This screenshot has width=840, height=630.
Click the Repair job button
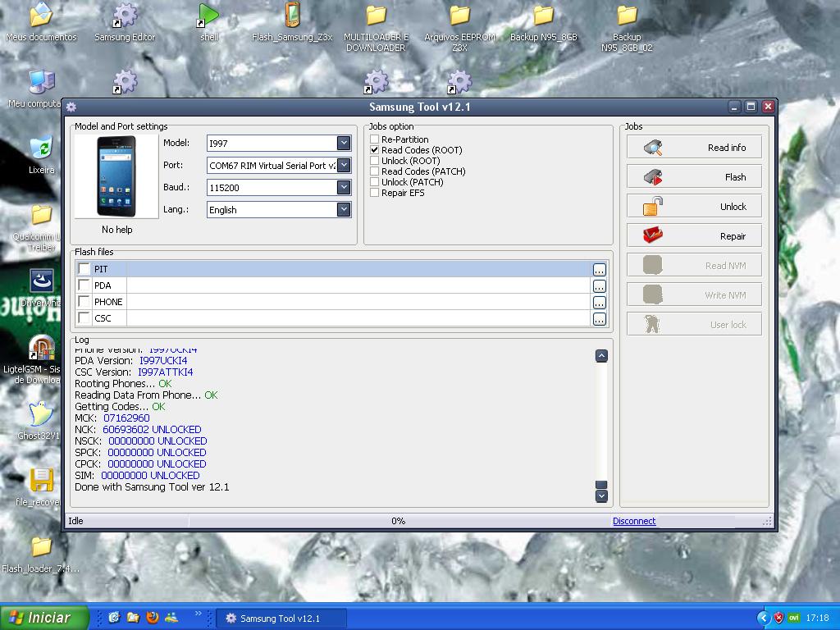click(x=694, y=235)
